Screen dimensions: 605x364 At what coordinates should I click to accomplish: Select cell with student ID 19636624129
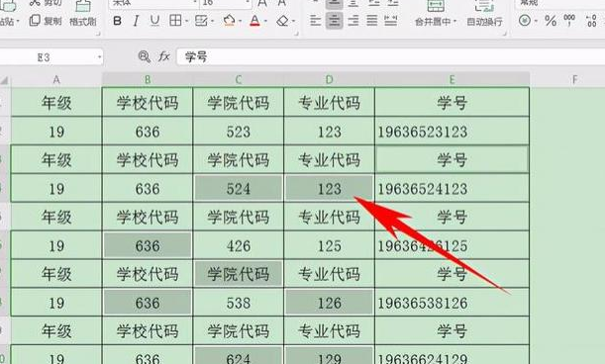pos(452,355)
